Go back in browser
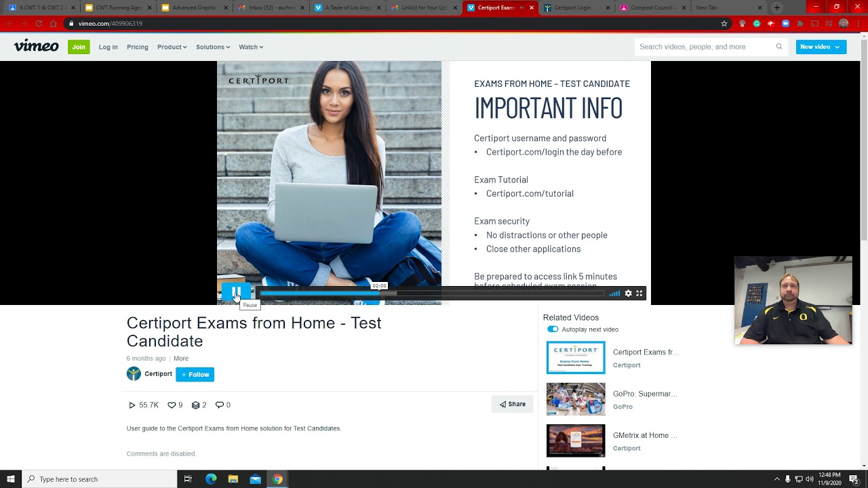This screenshot has width=868, height=488. (9, 24)
